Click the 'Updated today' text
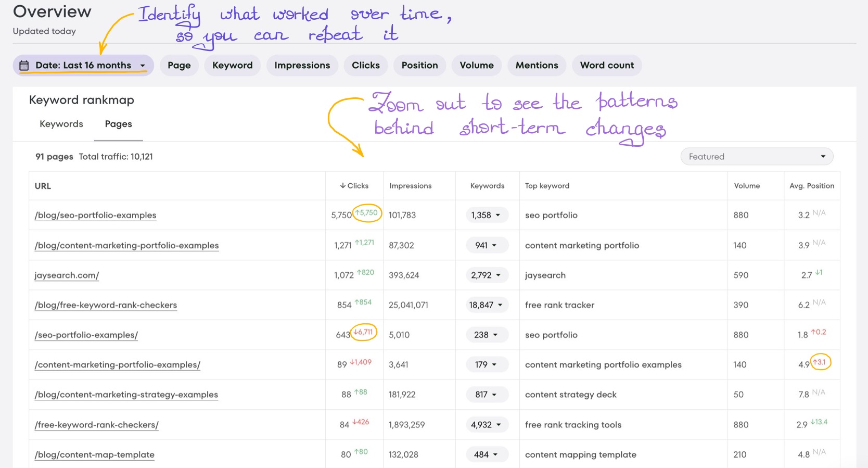Image resolution: width=868 pixels, height=468 pixels. pos(44,31)
